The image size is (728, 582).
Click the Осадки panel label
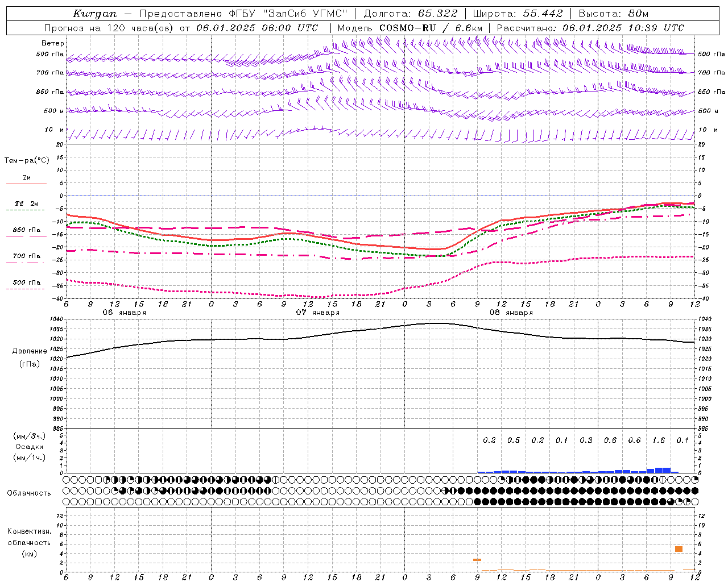[30, 447]
